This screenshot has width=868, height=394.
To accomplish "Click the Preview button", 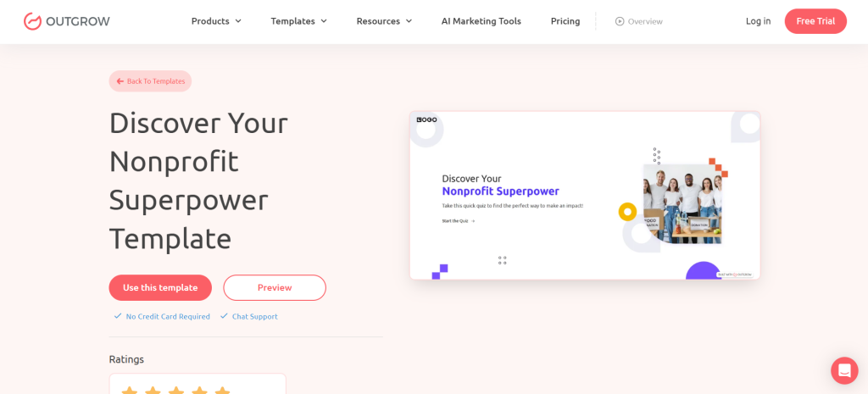I will coord(275,287).
